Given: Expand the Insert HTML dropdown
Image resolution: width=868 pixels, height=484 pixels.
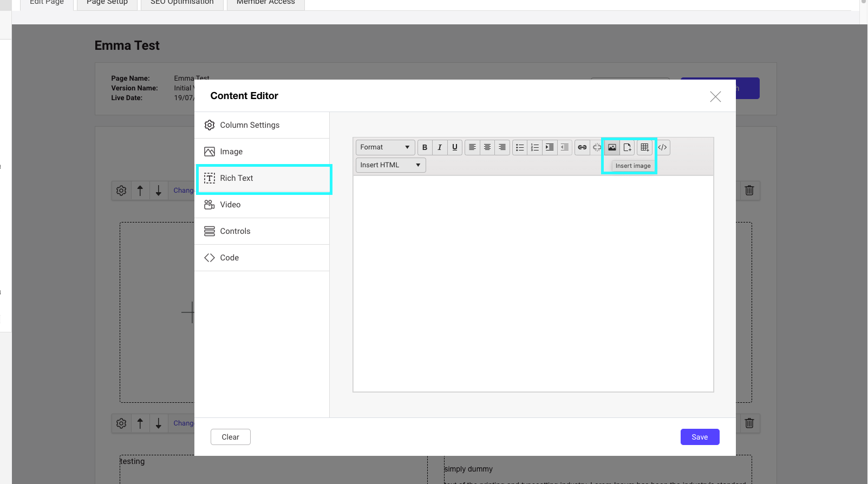Looking at the screenshot, I should 390,165.
